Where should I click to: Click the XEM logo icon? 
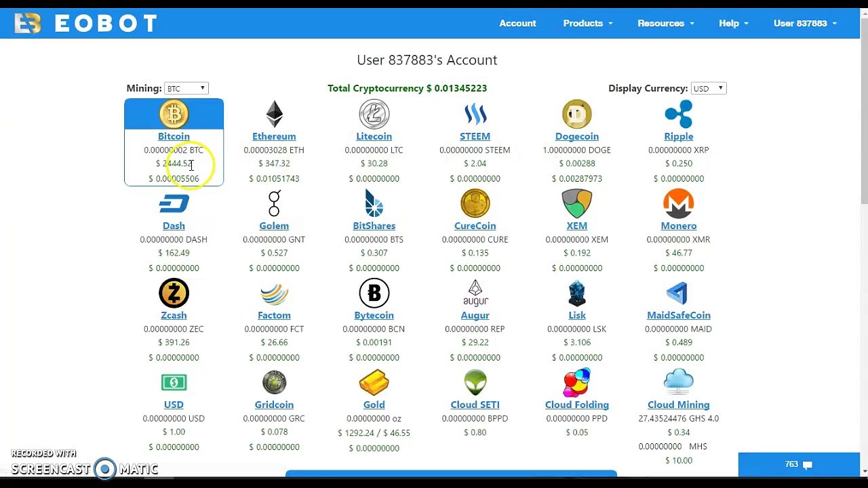click(576, 203)
